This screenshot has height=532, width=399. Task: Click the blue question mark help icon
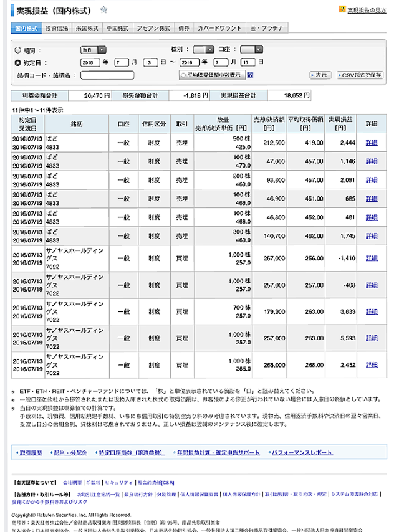250,75
